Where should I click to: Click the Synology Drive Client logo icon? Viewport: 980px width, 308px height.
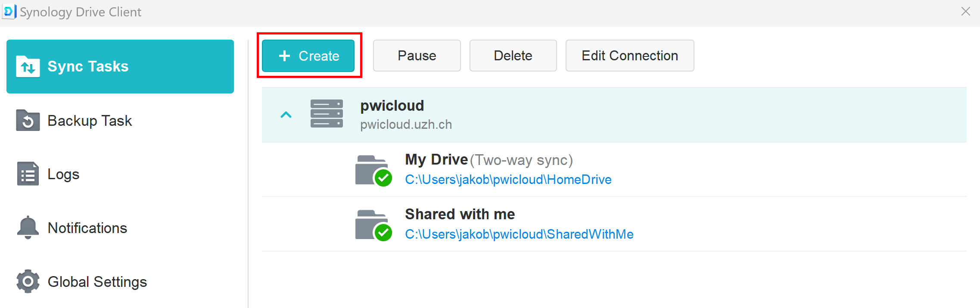9,12
